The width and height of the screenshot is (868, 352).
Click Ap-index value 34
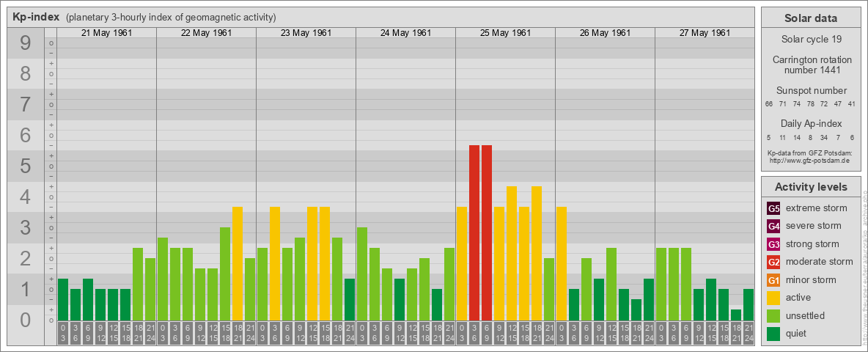click(824, 137)
